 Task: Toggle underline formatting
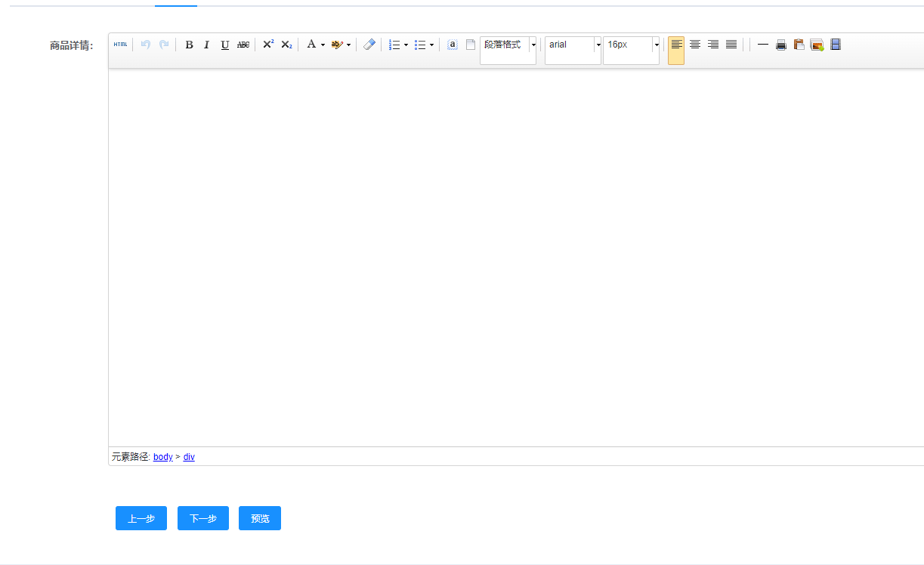pyautogui.click(x=225, y=45)
